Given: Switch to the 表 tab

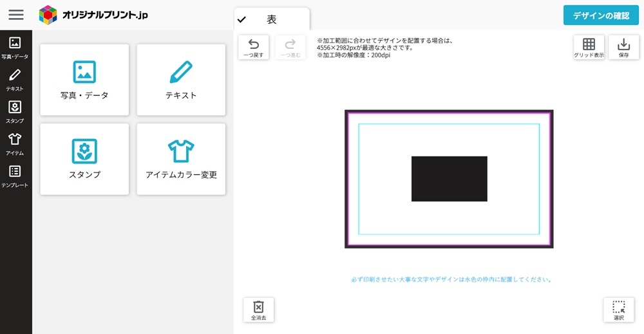Looking at the screenshot, I should (272, 19).
